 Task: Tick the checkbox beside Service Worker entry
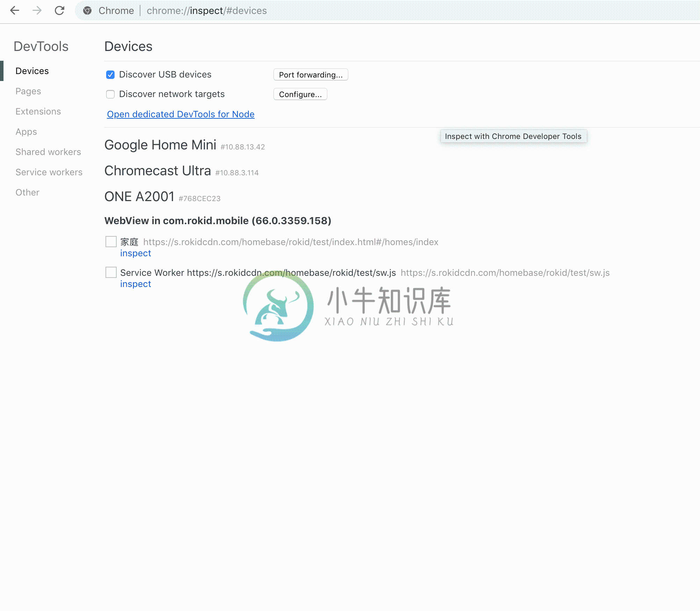[111, 272]
